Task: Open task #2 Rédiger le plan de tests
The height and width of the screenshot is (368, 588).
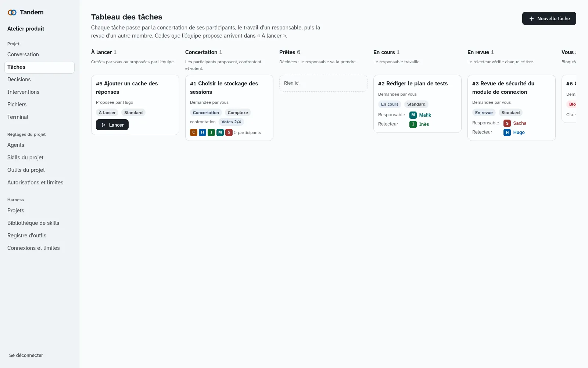Action: [x=413, y=84]
